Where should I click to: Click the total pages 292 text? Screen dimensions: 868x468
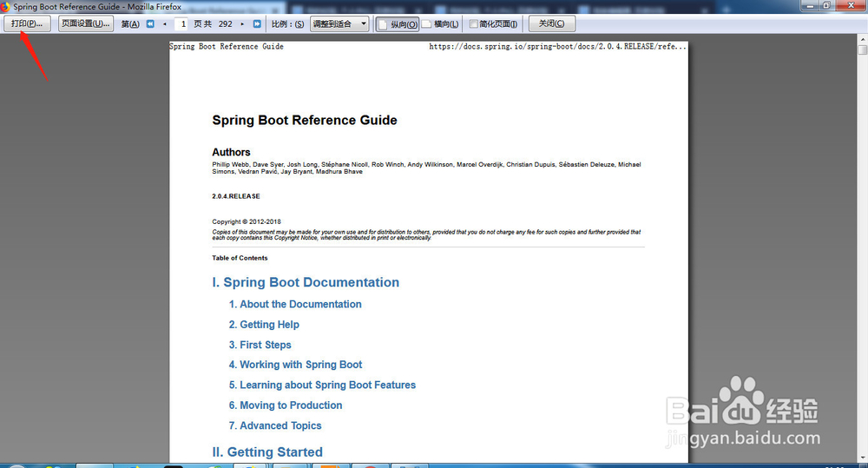[x=226, y=23]
